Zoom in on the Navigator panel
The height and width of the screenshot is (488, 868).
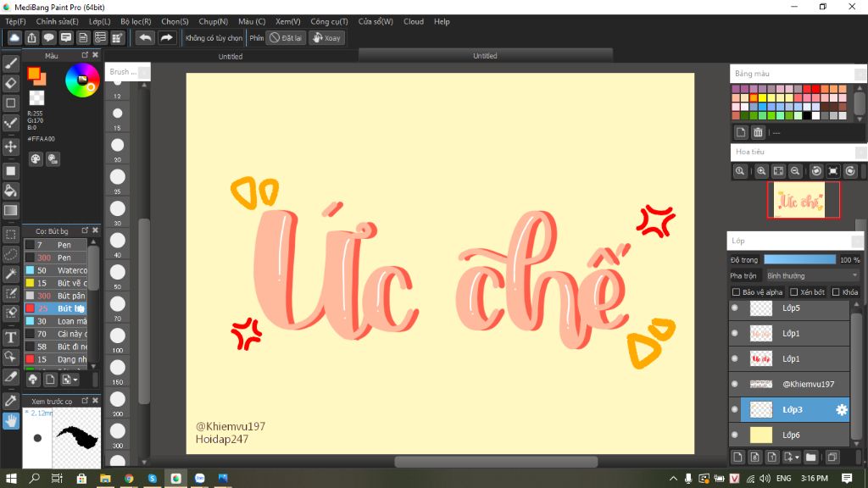point(761,171)
